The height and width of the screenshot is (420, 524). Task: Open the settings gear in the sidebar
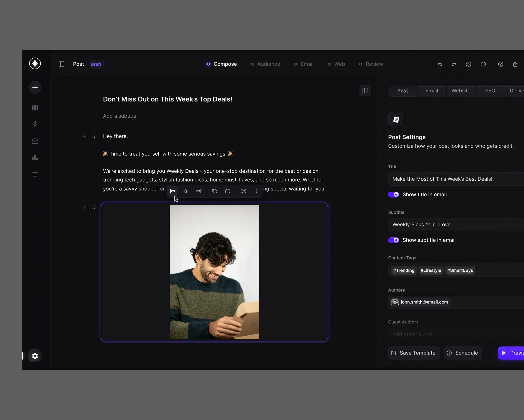(x=35, y=356)
